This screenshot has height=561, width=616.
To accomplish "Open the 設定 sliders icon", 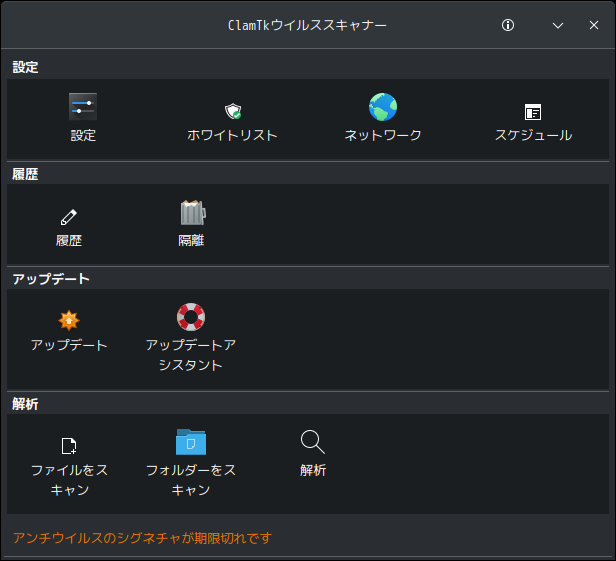I will tap(83, 107).
